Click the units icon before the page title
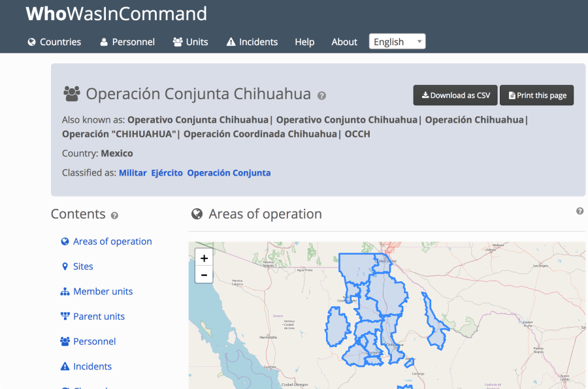 72,94
